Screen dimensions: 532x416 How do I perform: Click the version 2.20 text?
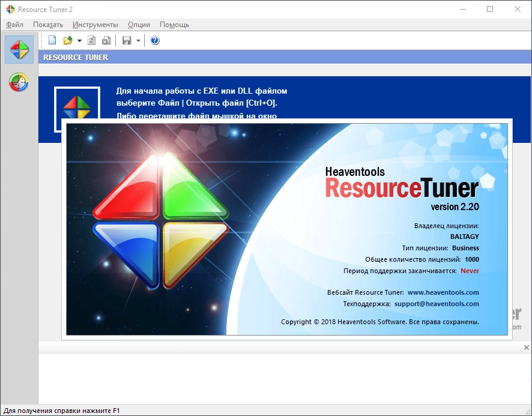coord(455,206)
